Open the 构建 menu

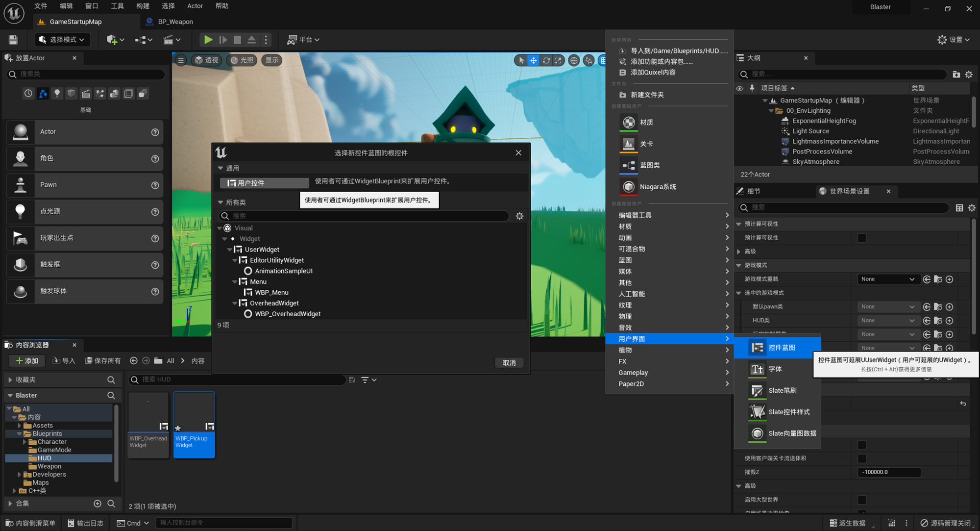[x=143, y=6]
